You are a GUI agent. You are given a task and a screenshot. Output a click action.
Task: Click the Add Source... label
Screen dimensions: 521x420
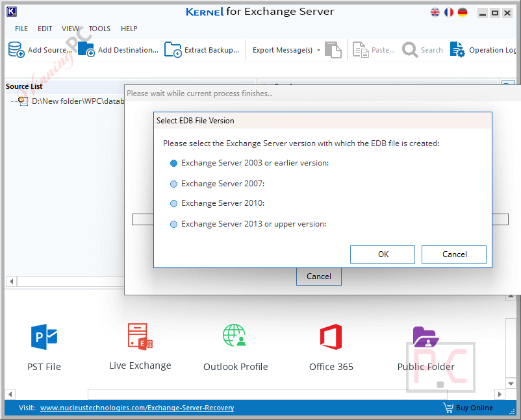(x=50, y=50)
